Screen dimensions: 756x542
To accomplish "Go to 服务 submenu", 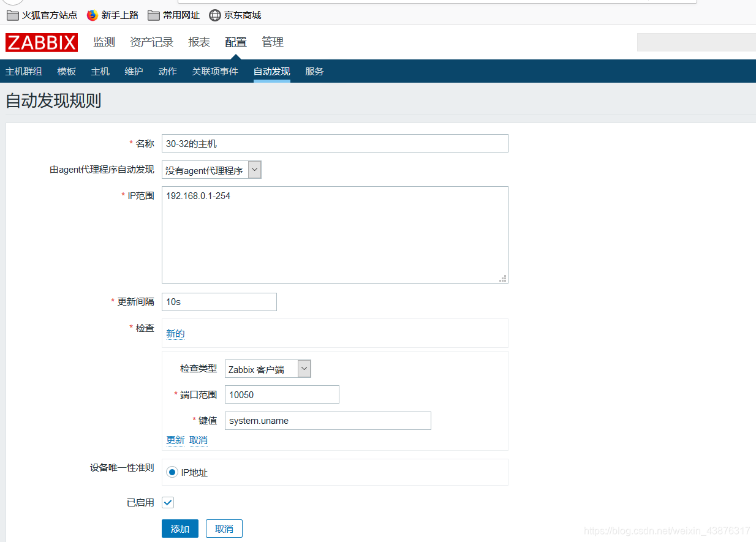I will (314, 72).
